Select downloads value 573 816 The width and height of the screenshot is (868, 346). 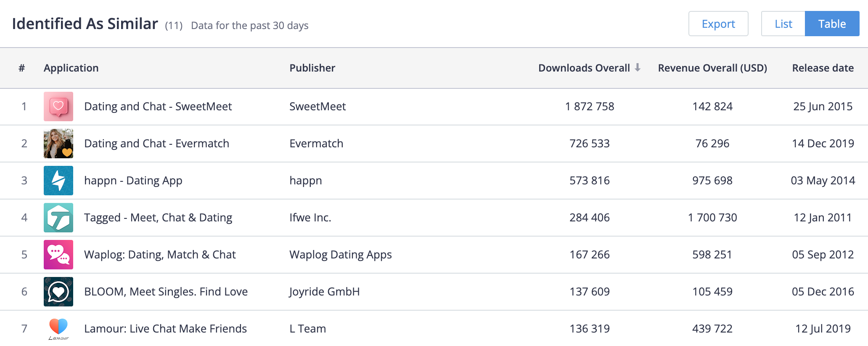(590, 181)
